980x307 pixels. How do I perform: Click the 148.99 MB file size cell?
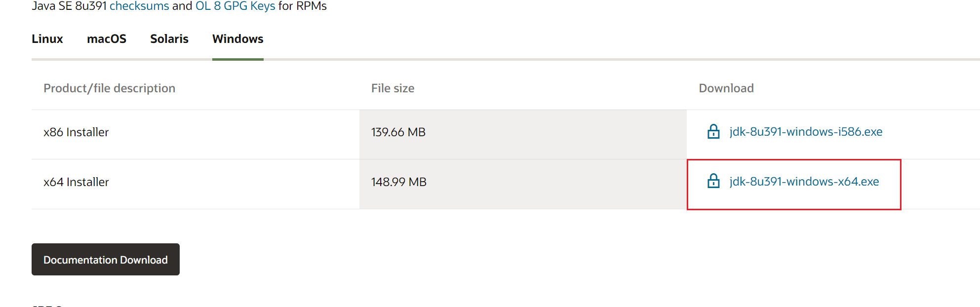(x=399, y=182)
